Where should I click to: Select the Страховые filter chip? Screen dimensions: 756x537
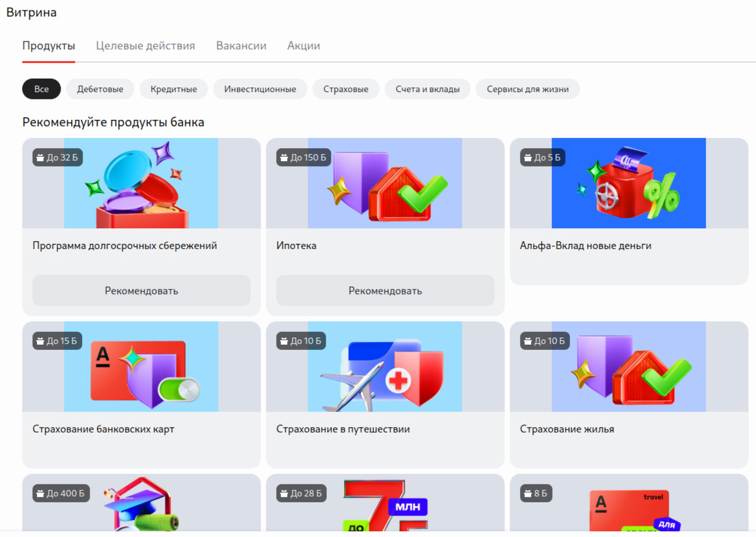coord(346,89)
